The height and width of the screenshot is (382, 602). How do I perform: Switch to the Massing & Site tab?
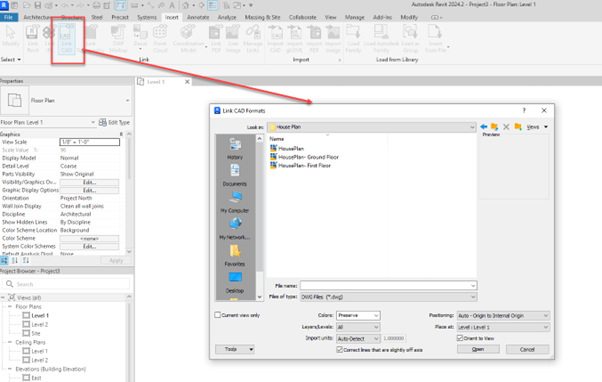click(263, 17)
